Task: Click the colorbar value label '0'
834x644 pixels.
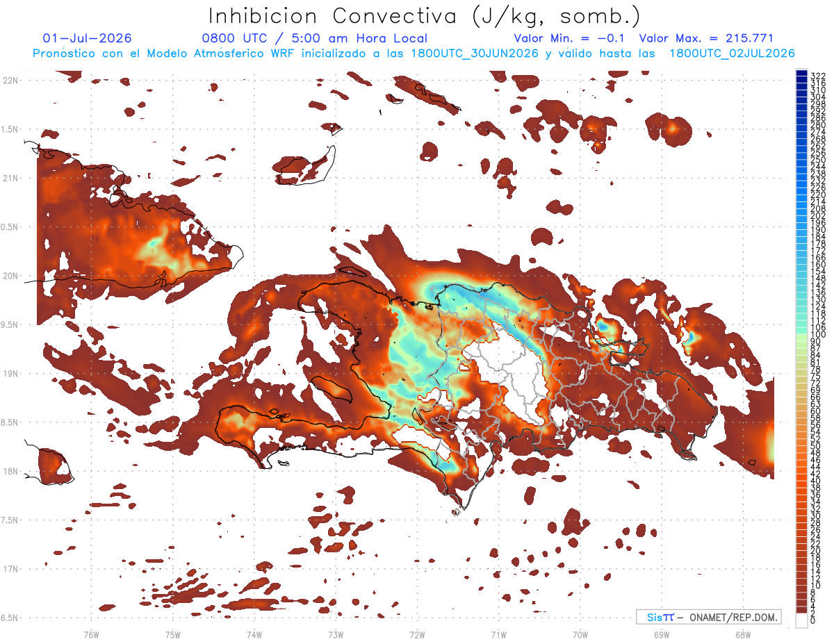Action: 813,621
